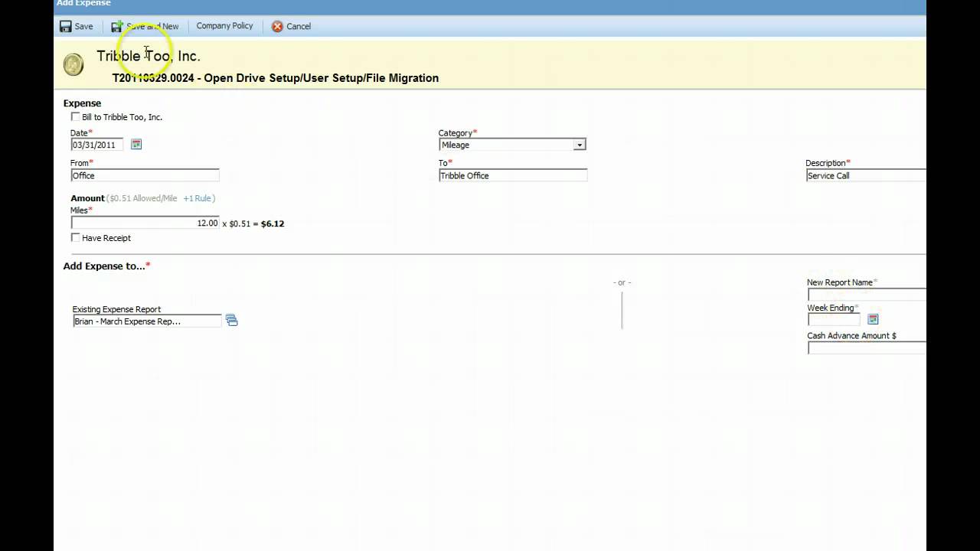The height and width of the screenshot is (551, 980).
Task: Click the Miles field showing 12.00
Action: (145, 223)
